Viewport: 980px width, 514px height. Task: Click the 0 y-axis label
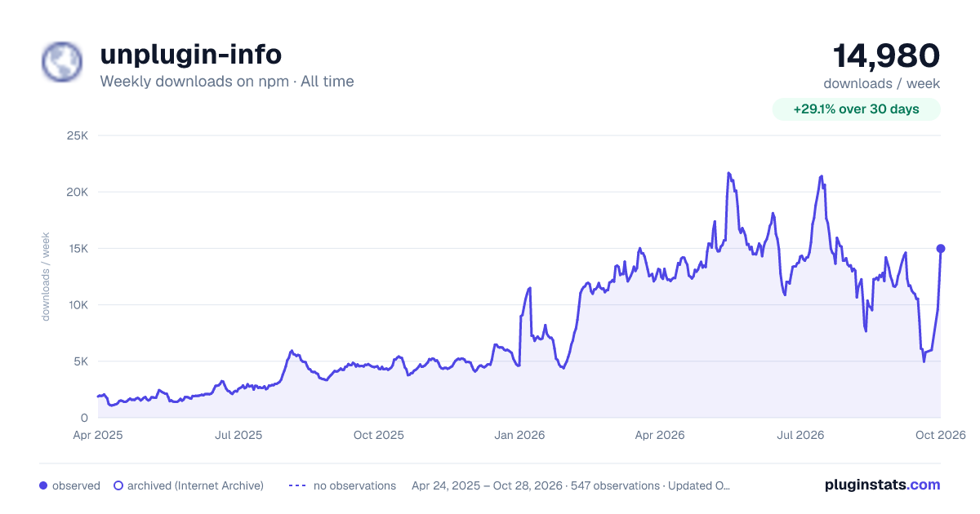point(85,418)
